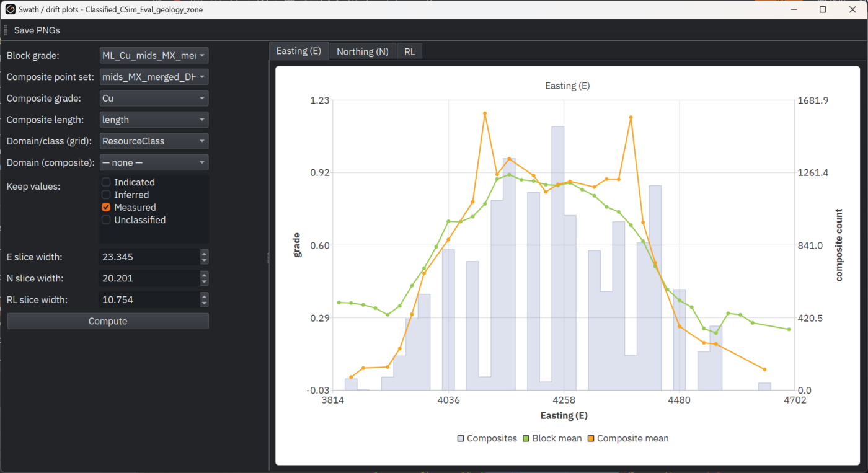Viewport: 868px width, 473px height.
Task: Decrease RL slice width with down arrow
Action: click(x=205, y=304)
